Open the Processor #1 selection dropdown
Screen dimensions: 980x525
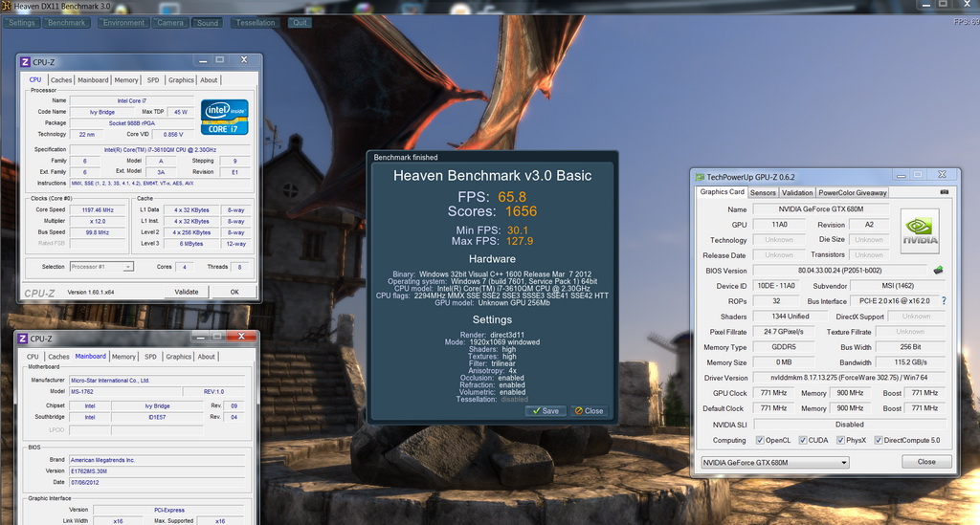(101, 267)
